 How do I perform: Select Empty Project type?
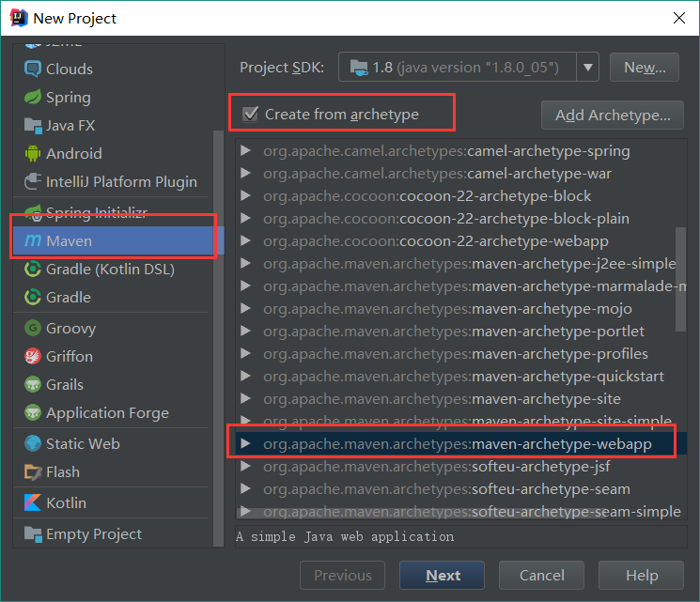click(113, 533)
